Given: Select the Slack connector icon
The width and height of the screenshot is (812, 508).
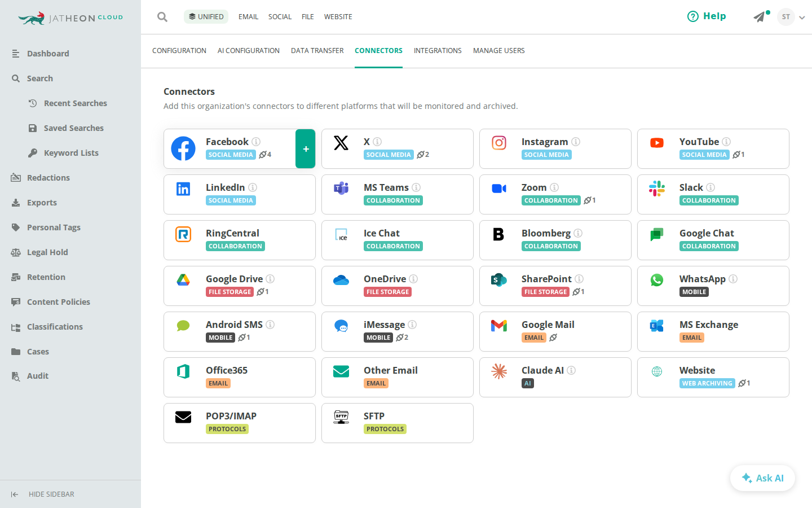Looking at the screenshot, I should (657, 189).
